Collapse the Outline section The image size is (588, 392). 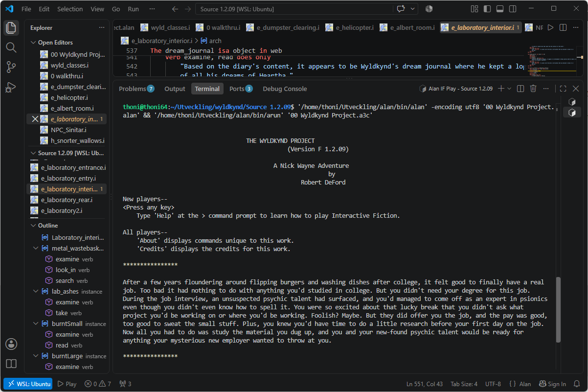[34, 226]
